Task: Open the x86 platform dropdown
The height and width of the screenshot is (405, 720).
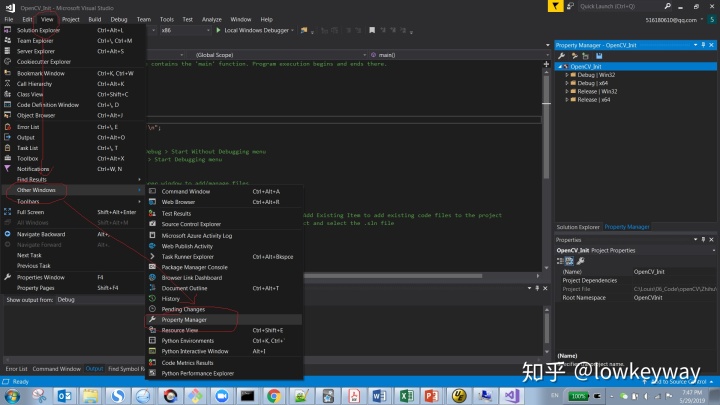Action: point(186,30)
